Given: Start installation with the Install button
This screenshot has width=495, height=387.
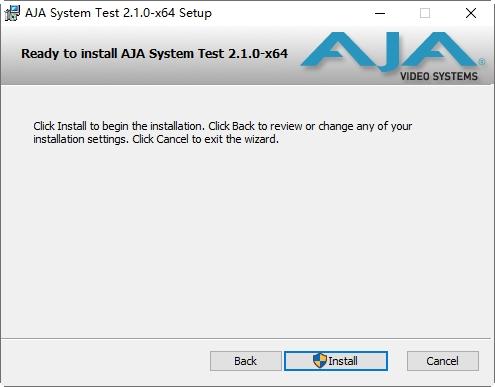Looking at the screenshot, I should (336, 361).
